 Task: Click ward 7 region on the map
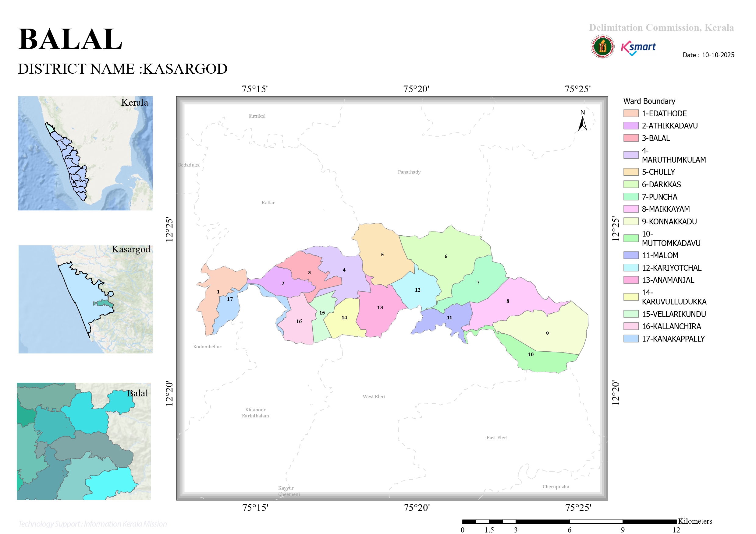pos(477,283)
